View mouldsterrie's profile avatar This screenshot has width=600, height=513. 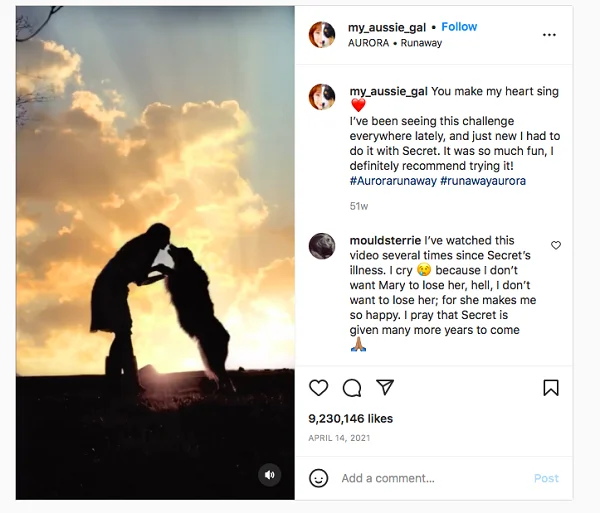click(x=322, y=246)
